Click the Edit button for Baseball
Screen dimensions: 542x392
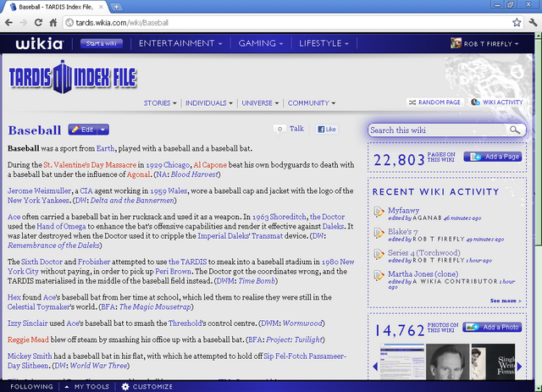pos(83,130)
